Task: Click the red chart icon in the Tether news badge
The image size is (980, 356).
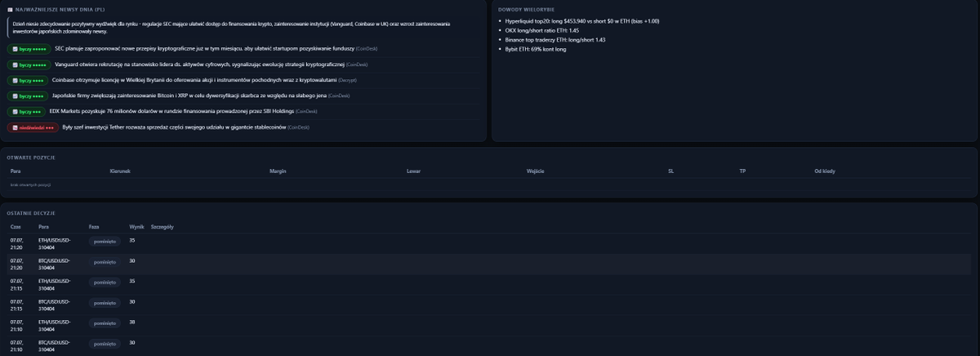Action: coord(15,127)
